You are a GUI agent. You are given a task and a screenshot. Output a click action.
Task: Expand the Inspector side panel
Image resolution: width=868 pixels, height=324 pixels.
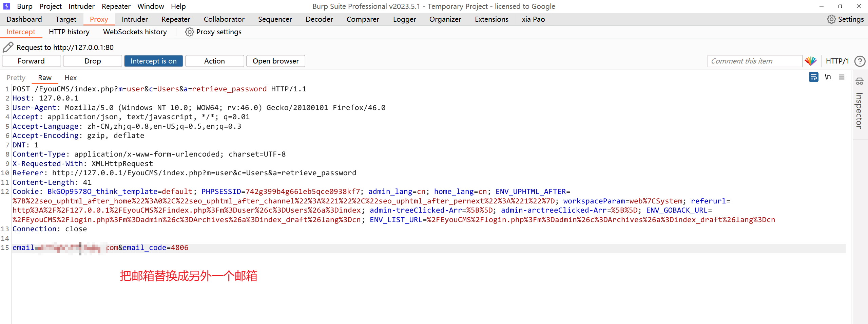pyautogui.click(x=859, y=110)
